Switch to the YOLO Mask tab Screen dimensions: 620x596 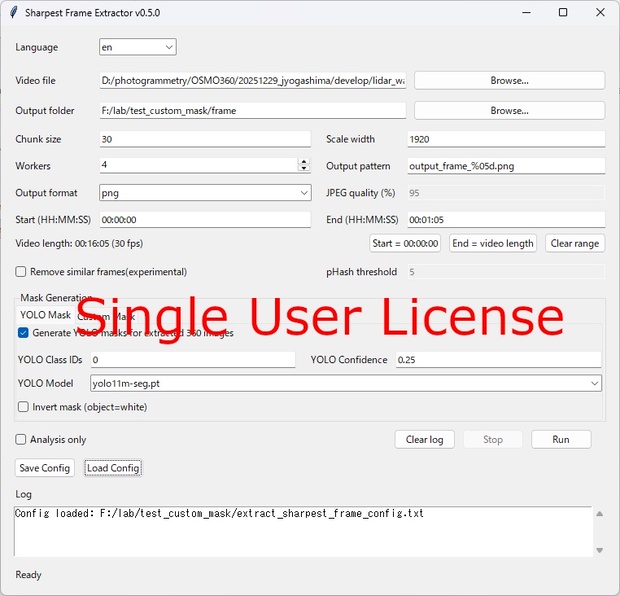45,315
